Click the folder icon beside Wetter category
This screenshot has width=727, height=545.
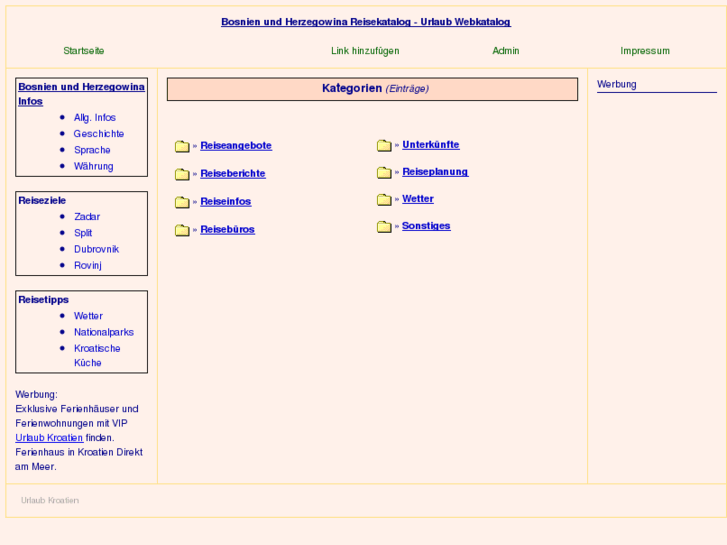click(x=384, y=199)
